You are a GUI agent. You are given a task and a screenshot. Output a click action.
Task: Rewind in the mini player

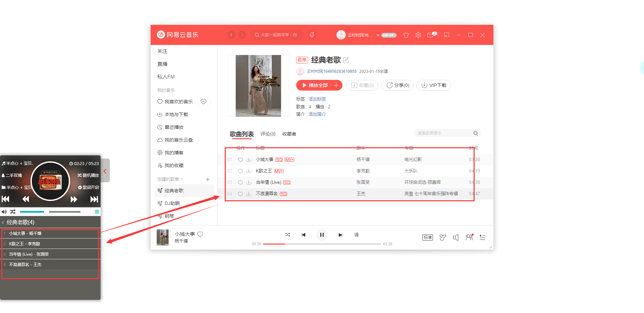pos(25,199)
